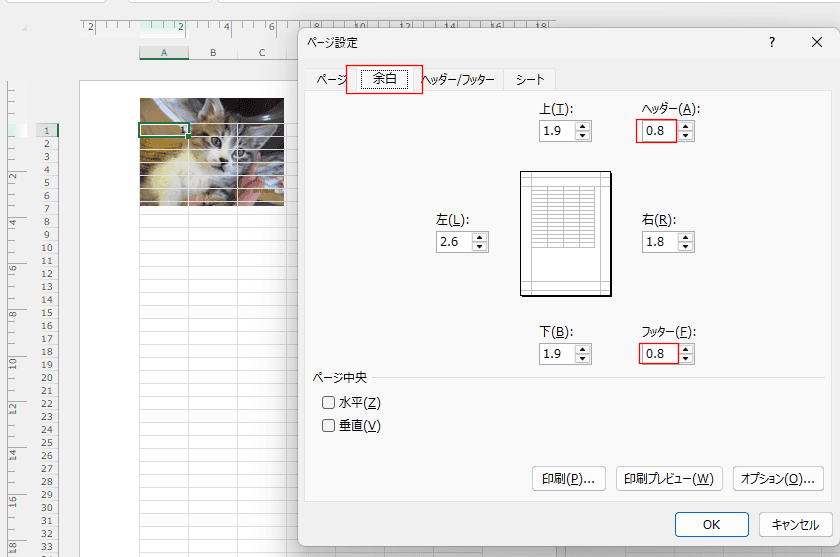Click the 印刷(P)... button
The height and width of the screenshot is (557, 840).
click(x=568, y=479)
